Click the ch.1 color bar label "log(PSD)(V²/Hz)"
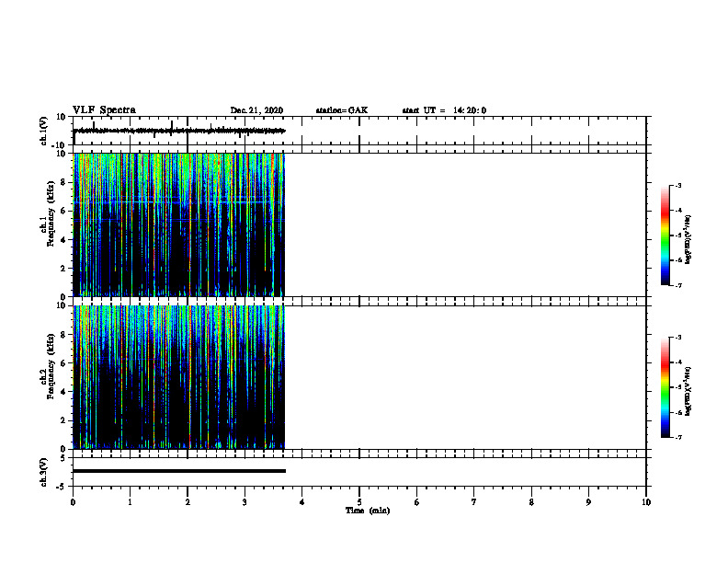The image size is (728, 563). pyautogui.click(x=688, y=240)
